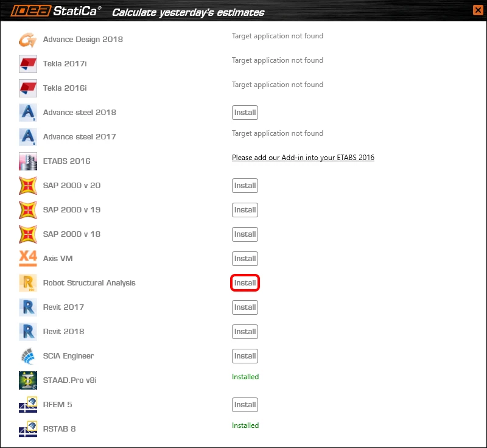
Task: Select the 'Advance steel 2017' label
Action: [x=80, y=136]
